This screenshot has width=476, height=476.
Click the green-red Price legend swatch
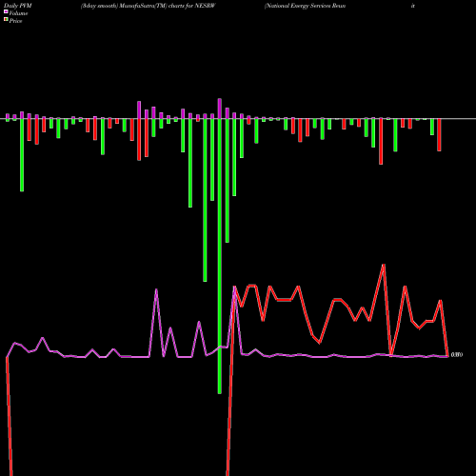[x=6, y=20]
